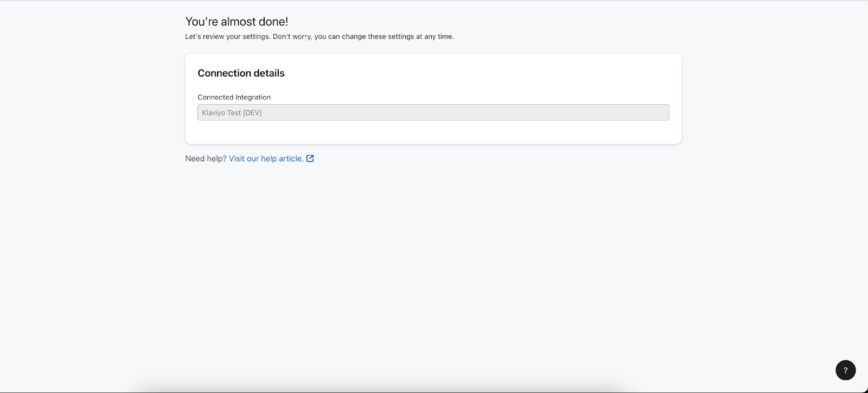This screenshot has width=868, height=393.
Task: Click the "Connected Integration" field label
Action: 234,97
